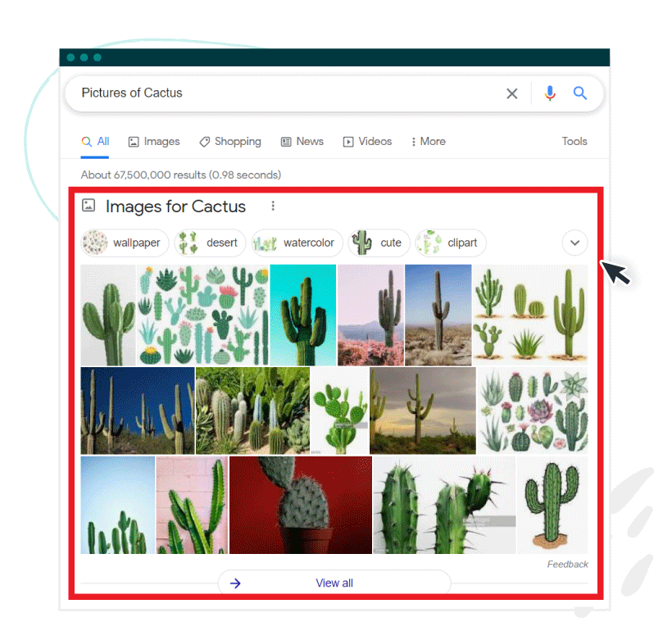
Task: Open the tall saguaro under blue sky thumbnail
Action: coord(438,315)
